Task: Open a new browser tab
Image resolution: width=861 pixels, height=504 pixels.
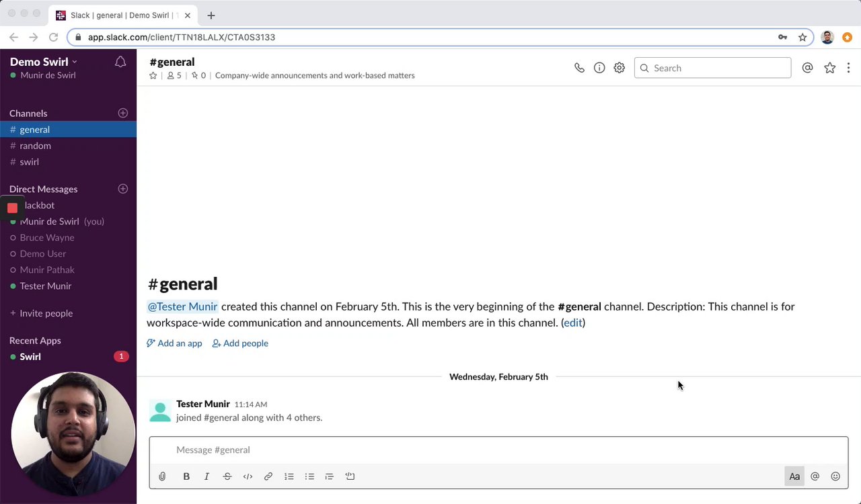Action: (211, 15)
